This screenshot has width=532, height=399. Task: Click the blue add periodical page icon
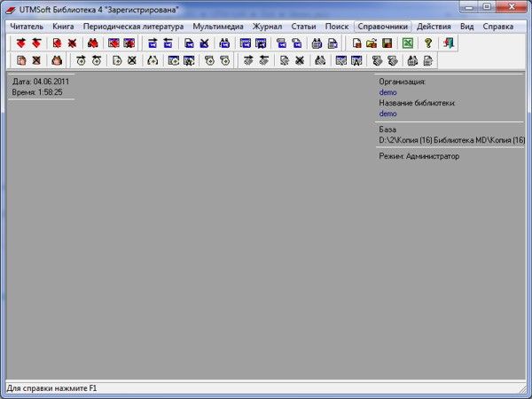[189, 43]
